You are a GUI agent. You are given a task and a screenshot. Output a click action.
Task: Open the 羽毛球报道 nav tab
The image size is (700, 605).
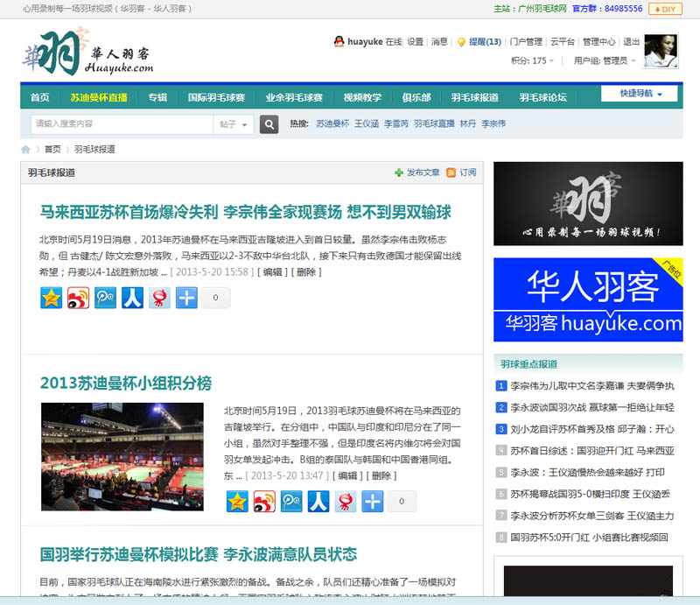474,97
